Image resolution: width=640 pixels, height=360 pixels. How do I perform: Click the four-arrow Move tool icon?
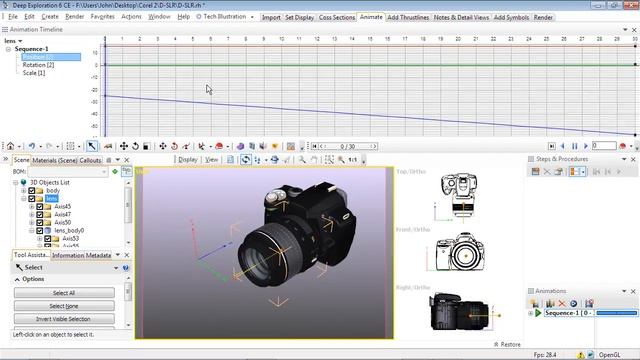[124, 146]
